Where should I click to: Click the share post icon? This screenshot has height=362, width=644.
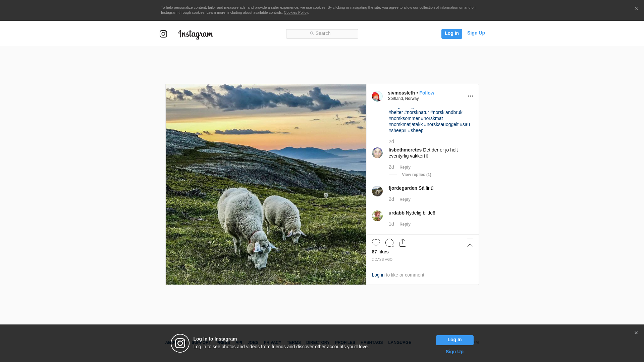[x=403, y=243]
